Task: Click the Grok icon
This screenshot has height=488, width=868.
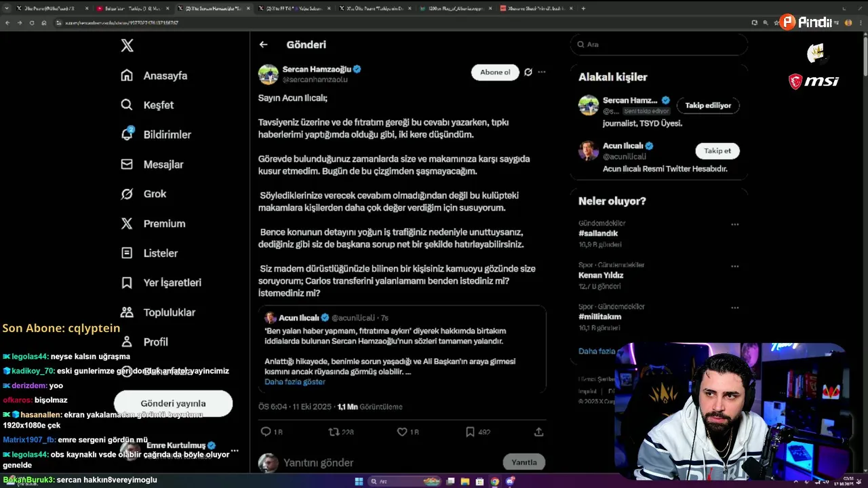Action: click(x=127, y=194)
